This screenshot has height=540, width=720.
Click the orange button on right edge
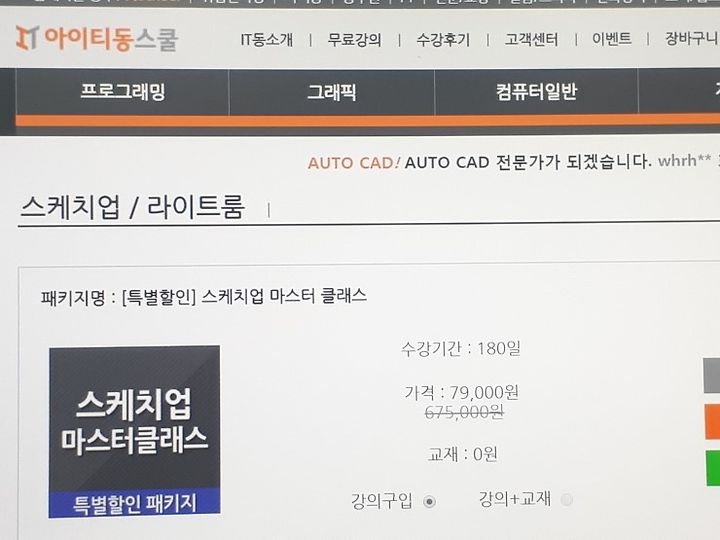point(712,422)
